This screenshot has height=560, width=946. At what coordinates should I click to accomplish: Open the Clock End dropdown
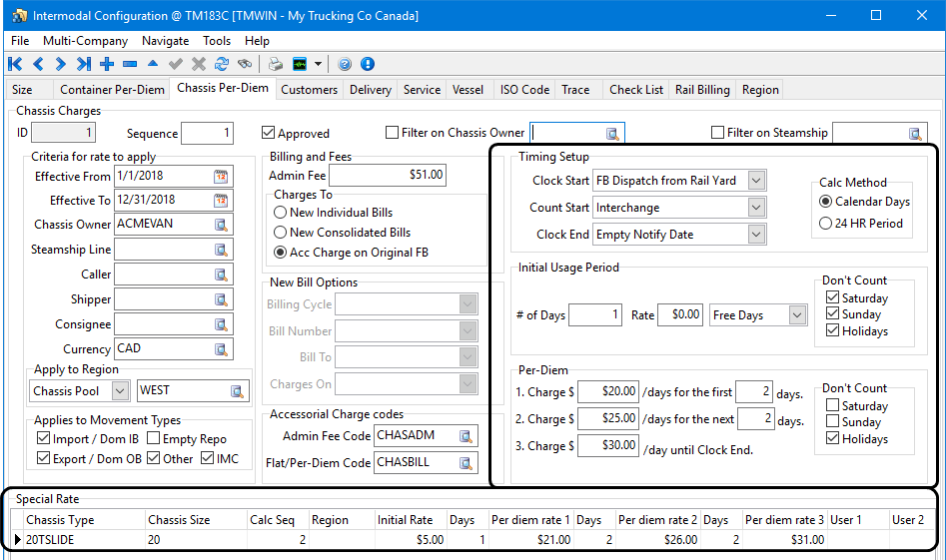[756, 235]
